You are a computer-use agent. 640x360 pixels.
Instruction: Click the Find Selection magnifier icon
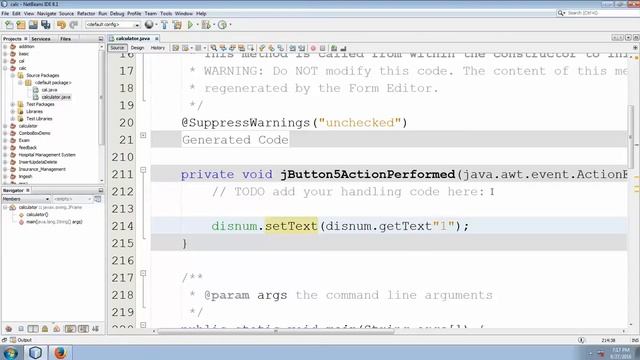(x=213, y=48)
